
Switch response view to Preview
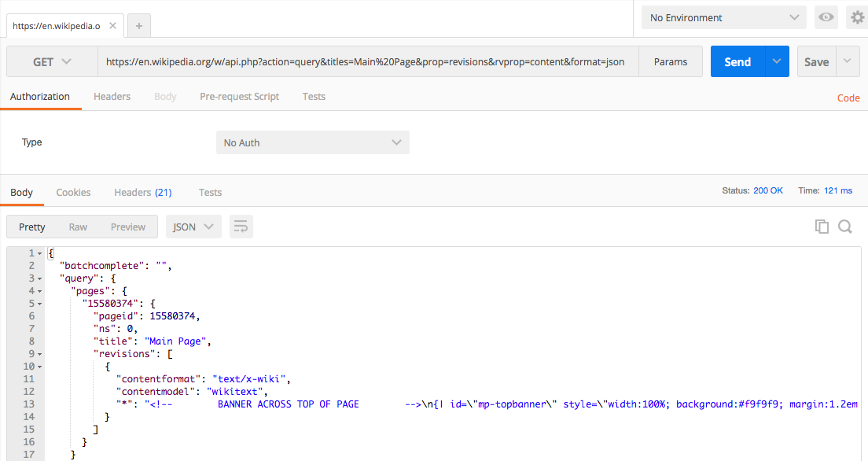point(128,227)
